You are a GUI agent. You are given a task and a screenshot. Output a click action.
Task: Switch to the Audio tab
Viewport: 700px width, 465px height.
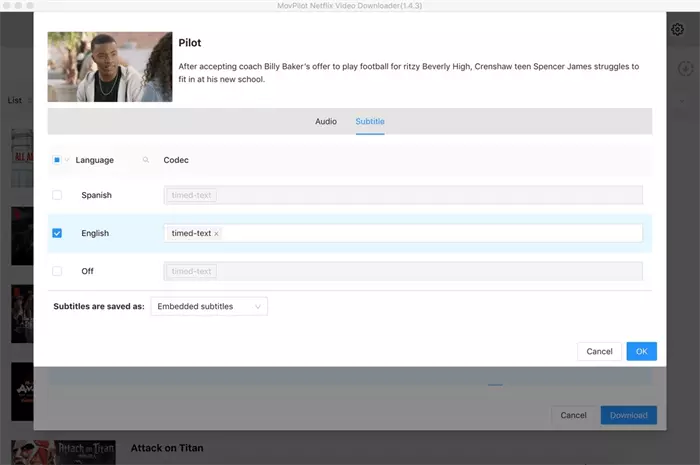326,121
